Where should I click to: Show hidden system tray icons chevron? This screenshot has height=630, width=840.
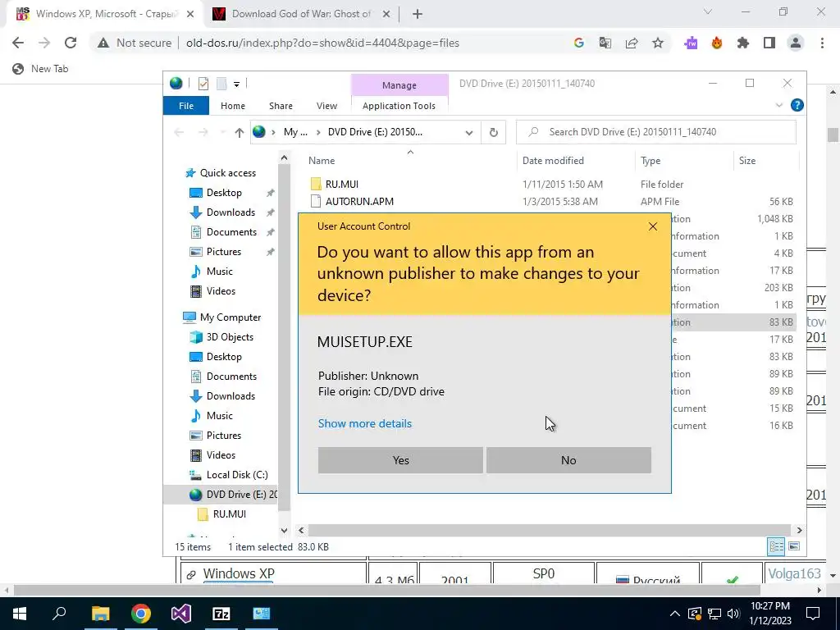(674, 614)
